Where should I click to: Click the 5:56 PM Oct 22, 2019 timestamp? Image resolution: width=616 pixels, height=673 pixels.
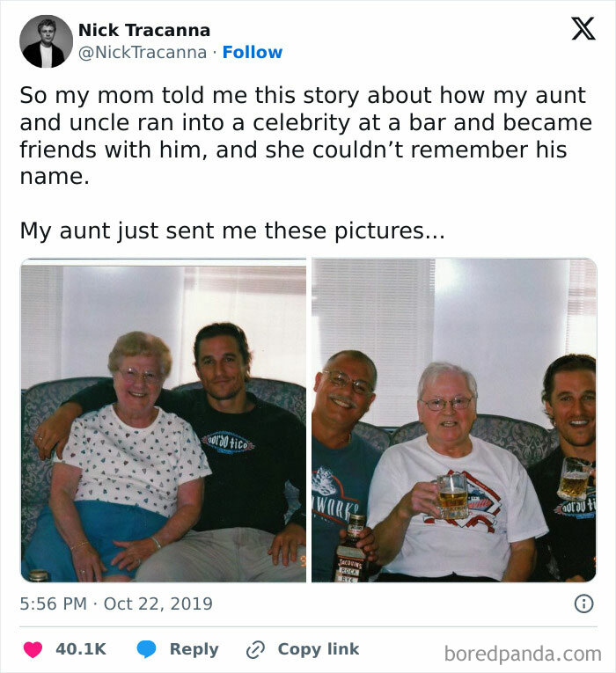(x=116, y=604)
